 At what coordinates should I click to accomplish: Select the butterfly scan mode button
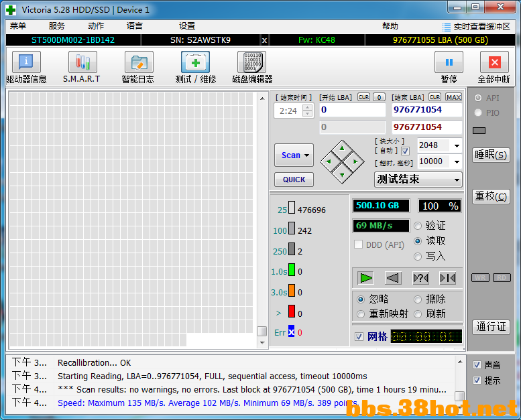447,278
